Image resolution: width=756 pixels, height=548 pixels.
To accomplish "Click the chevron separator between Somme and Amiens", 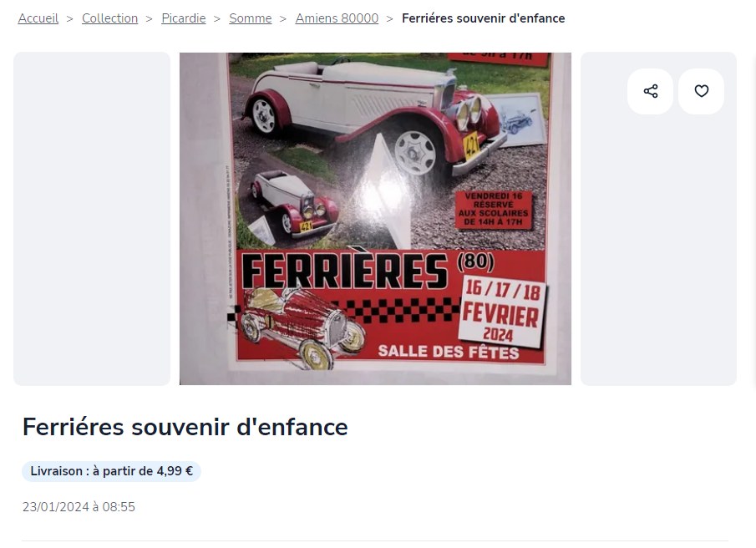I will tap(283, 19).
